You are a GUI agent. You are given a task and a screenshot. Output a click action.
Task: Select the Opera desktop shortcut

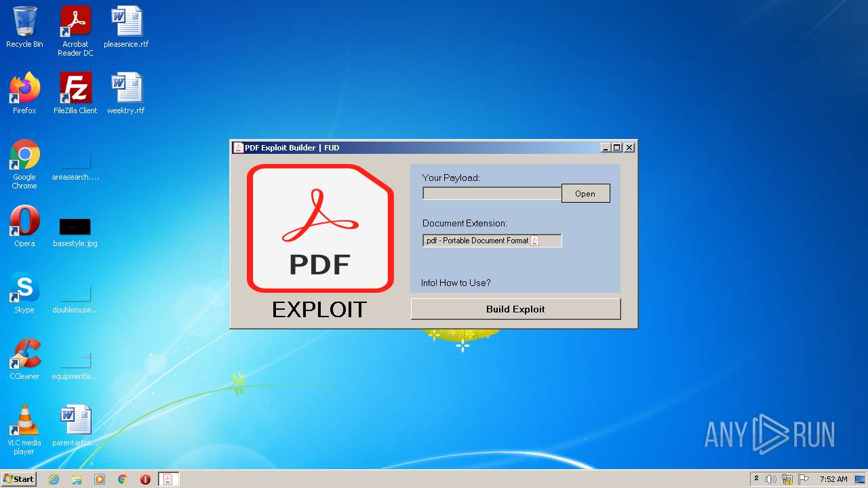click(x=24, y=226)
